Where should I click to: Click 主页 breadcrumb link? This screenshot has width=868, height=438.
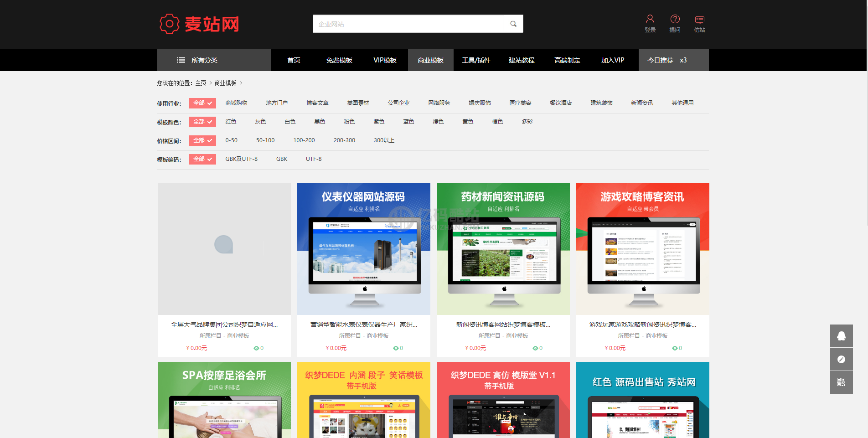[201, 83]
